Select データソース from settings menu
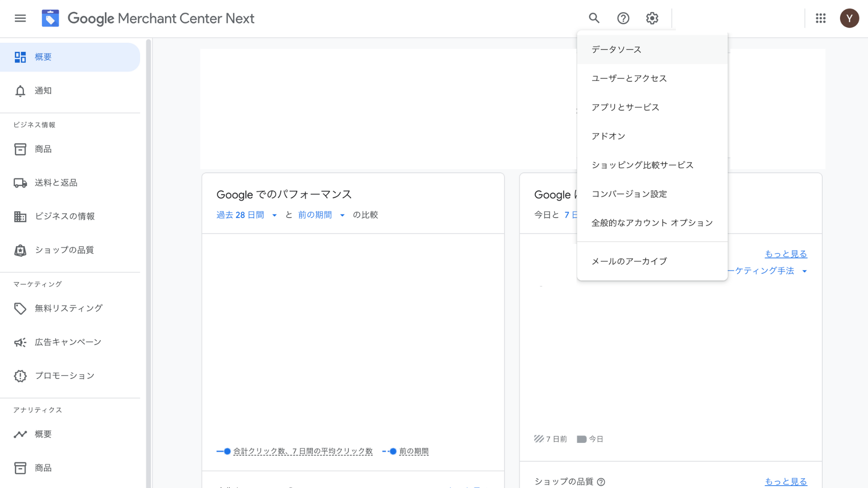868x488 pixels. [x=616, y=50]
